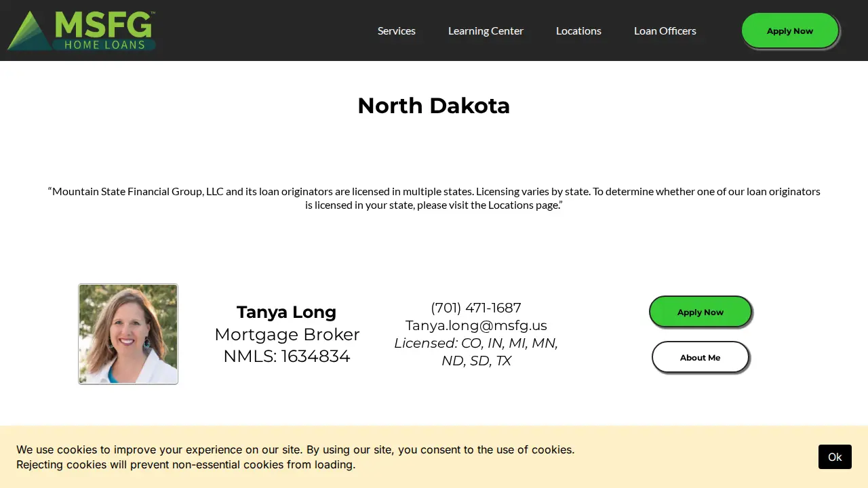Open the Services menu
The height and width of the screenshot is (488, 868).
(397, 30)
